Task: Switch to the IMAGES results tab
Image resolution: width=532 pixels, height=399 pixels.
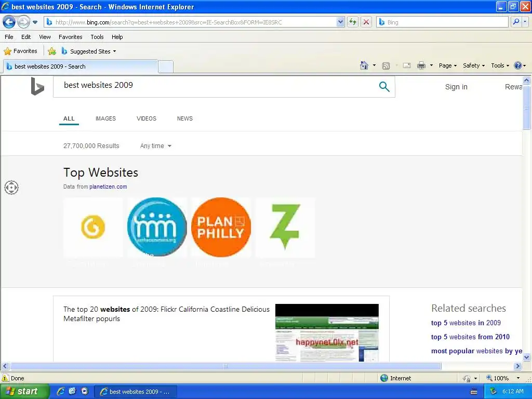Action: 105,118
